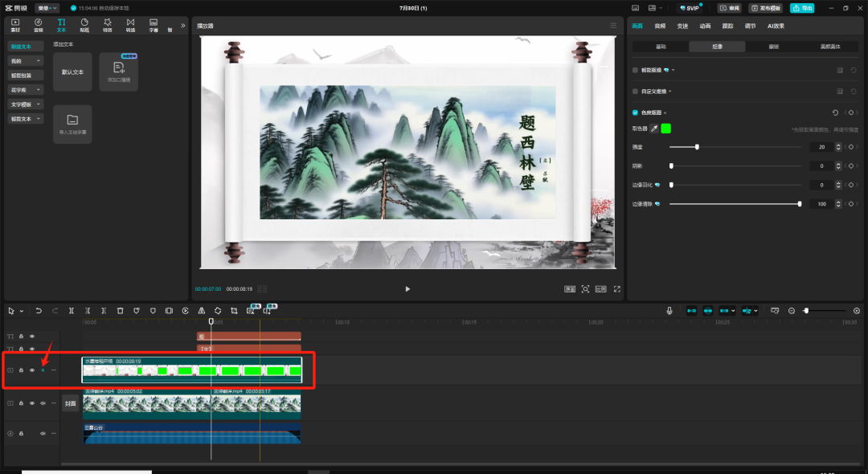Uncheck the 色度抠图 chroma key checkbox
Image resolution: width=868 pixels, height=474 pixels.
coord(636,112)
